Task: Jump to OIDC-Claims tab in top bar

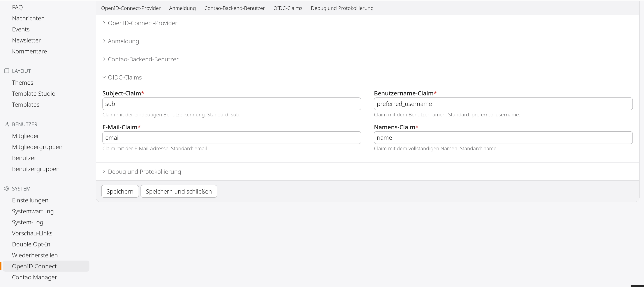Action: [288, 8]
